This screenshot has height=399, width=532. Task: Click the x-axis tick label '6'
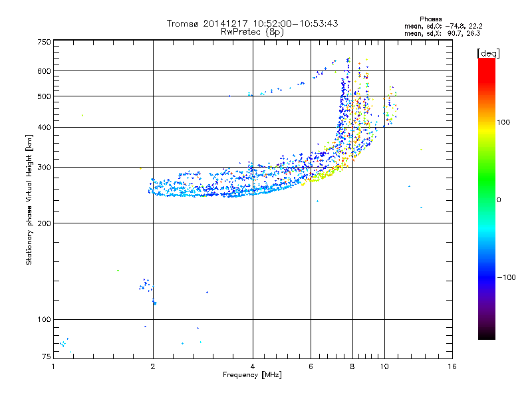311,366
